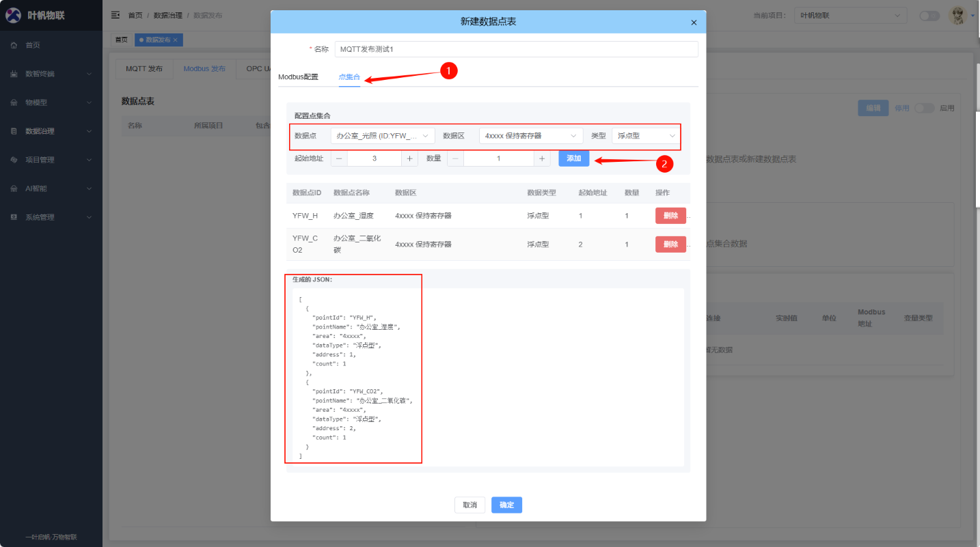
Task: Switch to the 点集合 tab
Action: [349, 77]
